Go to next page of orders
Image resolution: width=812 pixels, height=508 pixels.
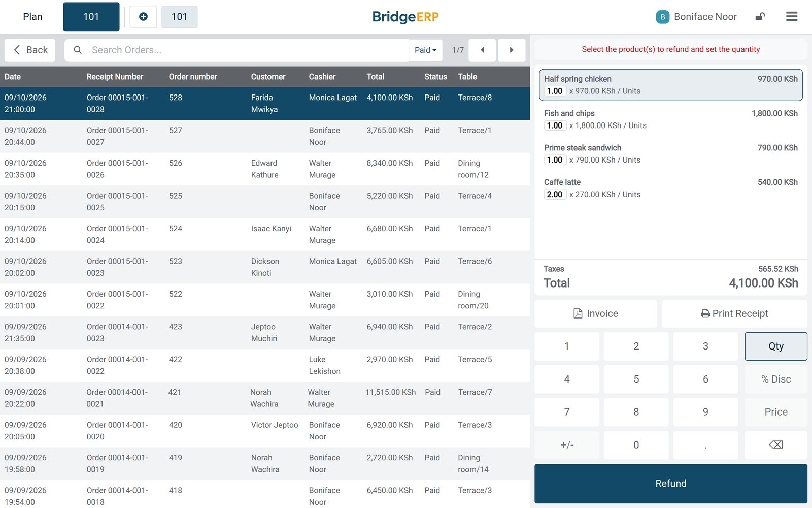click(x=512, y=50)
